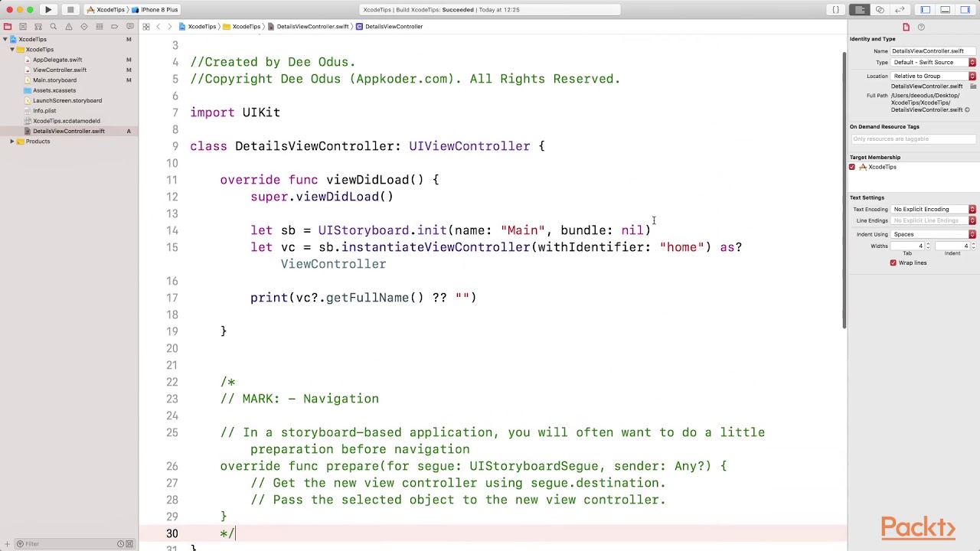The width and height of the screenshot is (980, 551).
Task: Click the add file plus button
Action: click(x=8, y=544)
